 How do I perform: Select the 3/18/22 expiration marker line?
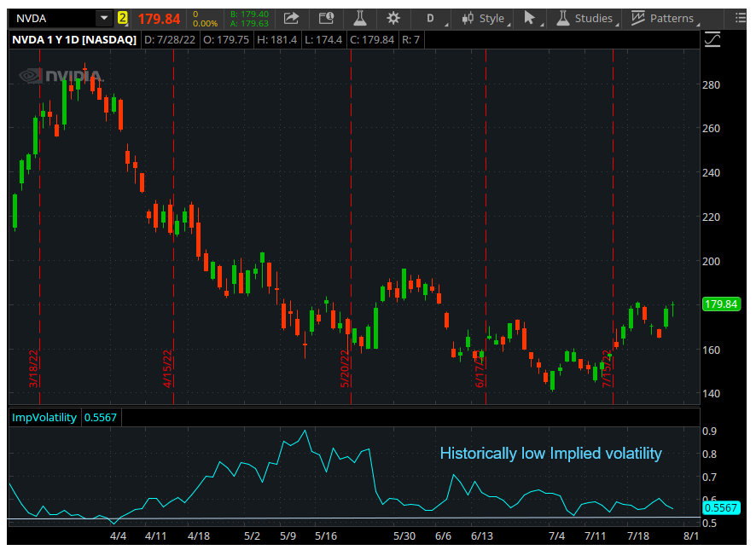click(39, 227)
